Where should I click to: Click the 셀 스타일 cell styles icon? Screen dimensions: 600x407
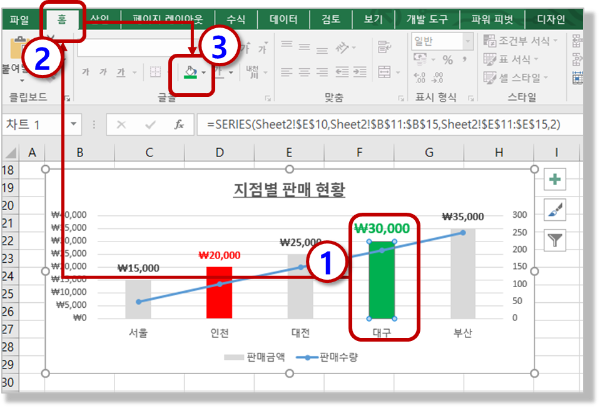[x=489, y=78]
